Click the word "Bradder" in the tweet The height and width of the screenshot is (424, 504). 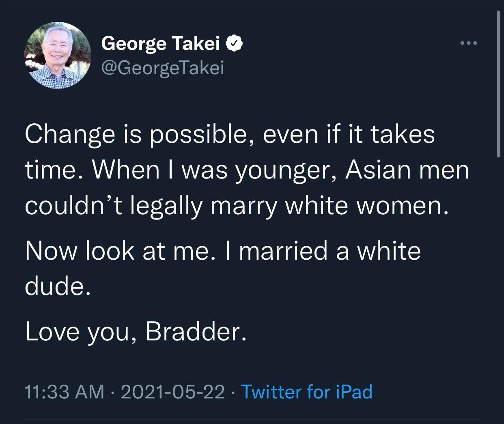coord(196,331)
